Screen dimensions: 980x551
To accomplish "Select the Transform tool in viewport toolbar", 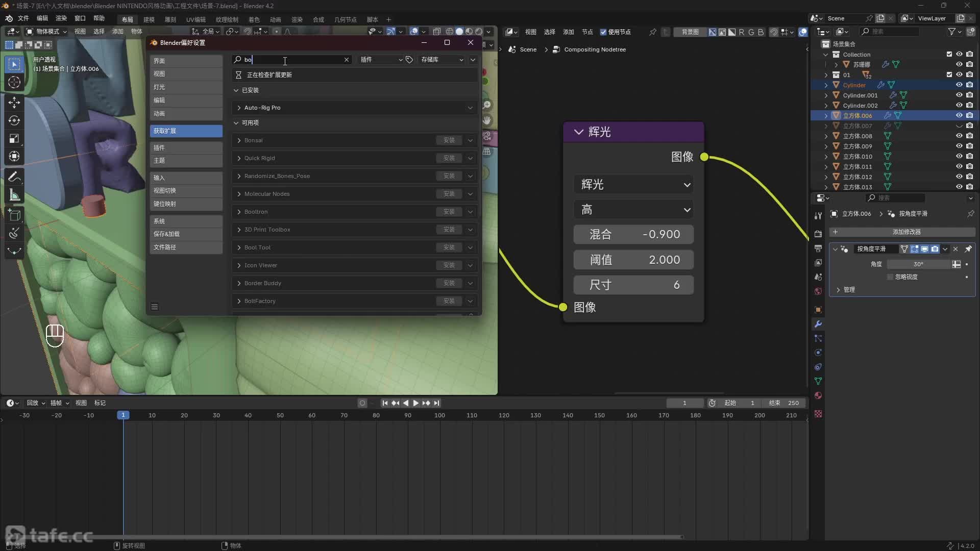I will 14,156.
